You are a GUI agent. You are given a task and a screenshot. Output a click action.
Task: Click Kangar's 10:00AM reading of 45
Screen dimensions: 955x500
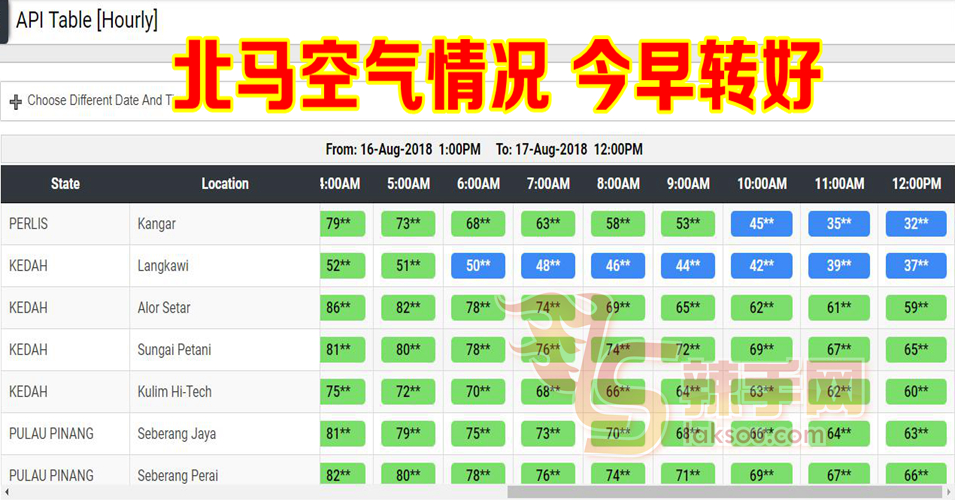coord(761,224)
